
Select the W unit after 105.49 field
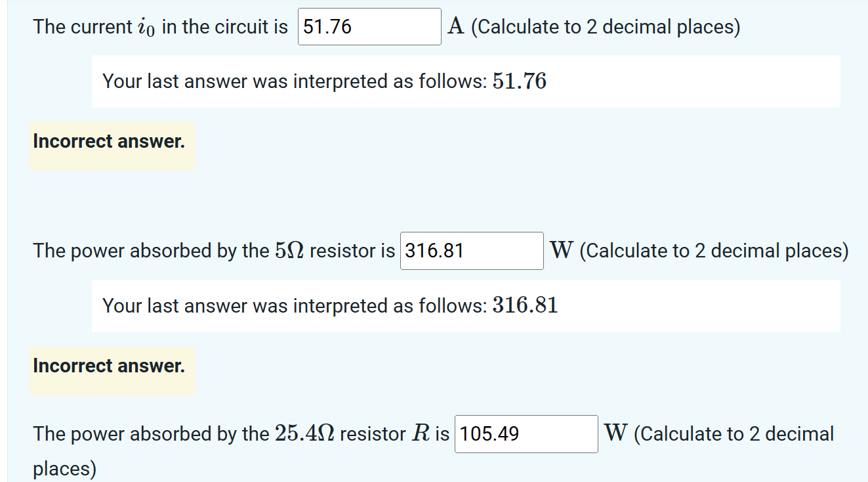pos(614,433)
